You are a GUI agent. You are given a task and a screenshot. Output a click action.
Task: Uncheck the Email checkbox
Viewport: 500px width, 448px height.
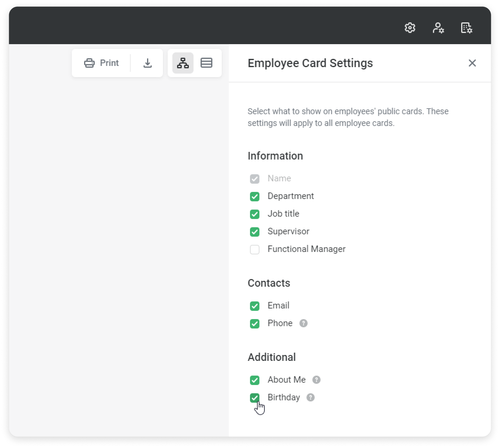pos(255,306)
